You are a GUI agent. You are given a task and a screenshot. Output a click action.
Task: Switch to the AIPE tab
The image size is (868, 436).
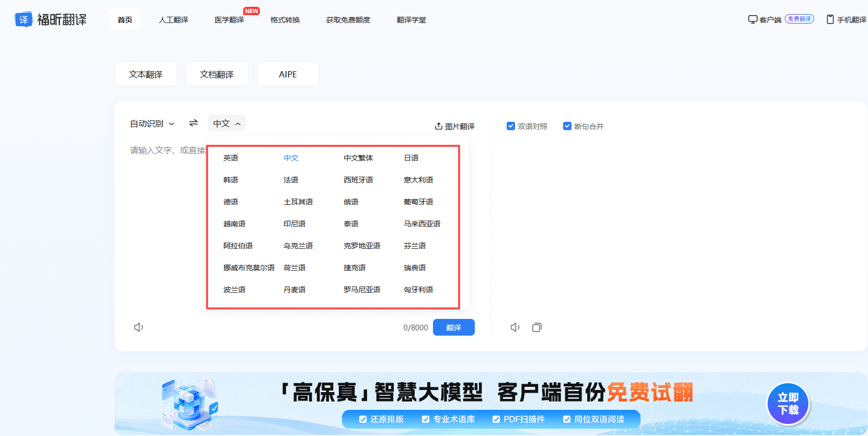(x=288, y=74)
